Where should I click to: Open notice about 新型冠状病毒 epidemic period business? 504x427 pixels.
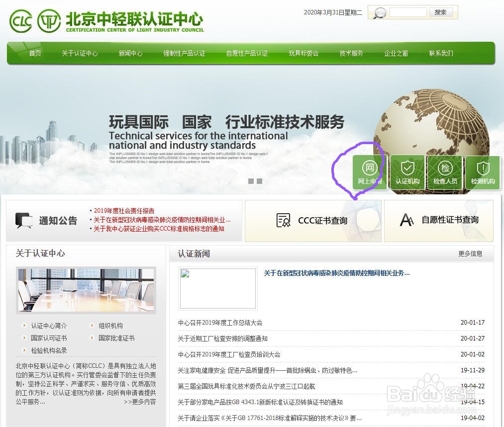pos(162,220)
